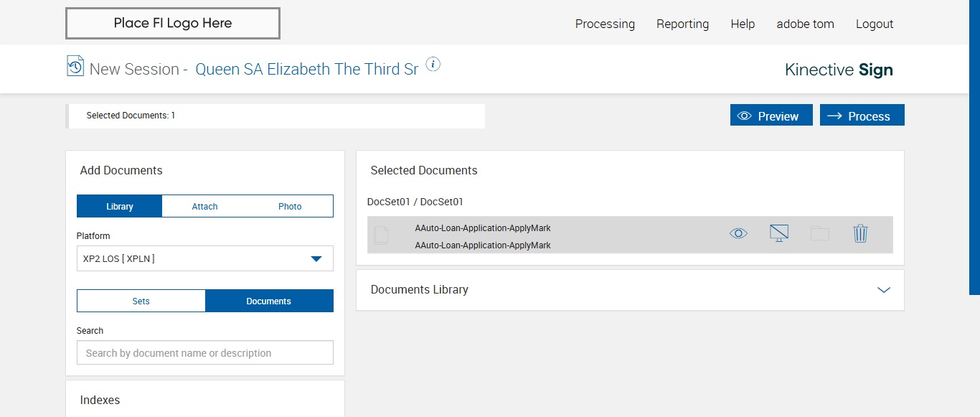
Task: Open the Platform dropdown showing XP2 LOS
Action: point(204,258)
